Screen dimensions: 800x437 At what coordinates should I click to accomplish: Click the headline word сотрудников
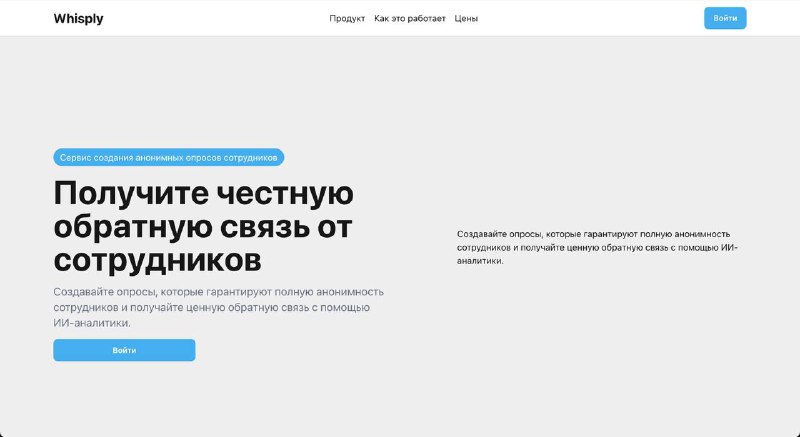pos(158,260)
